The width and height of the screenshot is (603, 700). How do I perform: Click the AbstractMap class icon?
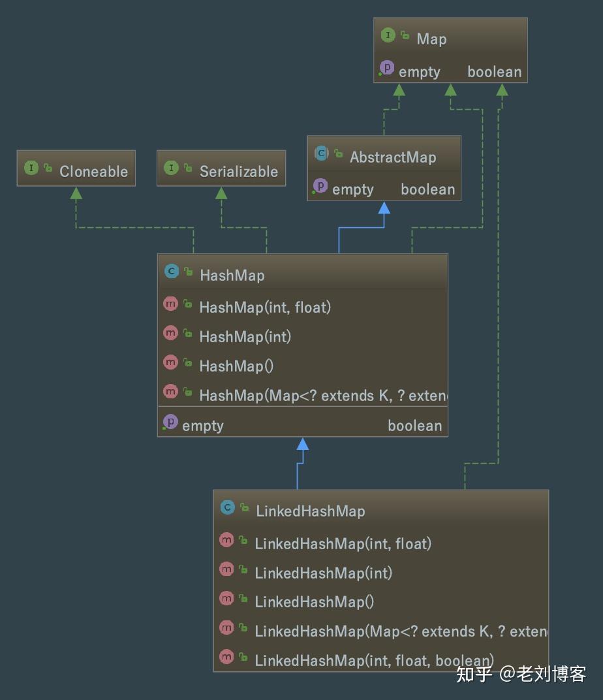pyautogui.click(x=321, y=153)
